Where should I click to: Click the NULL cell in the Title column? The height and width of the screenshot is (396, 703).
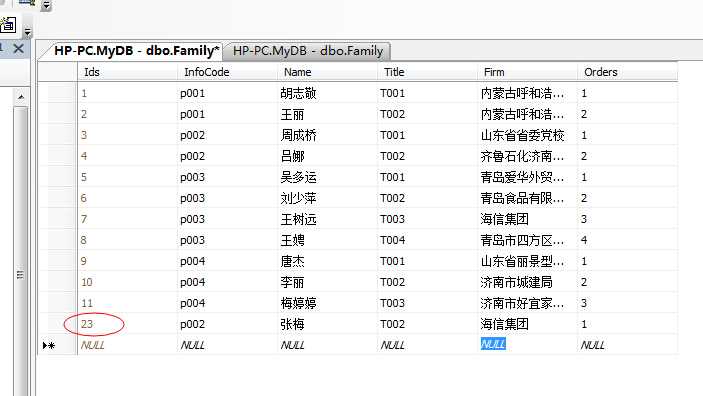point(427,345)
